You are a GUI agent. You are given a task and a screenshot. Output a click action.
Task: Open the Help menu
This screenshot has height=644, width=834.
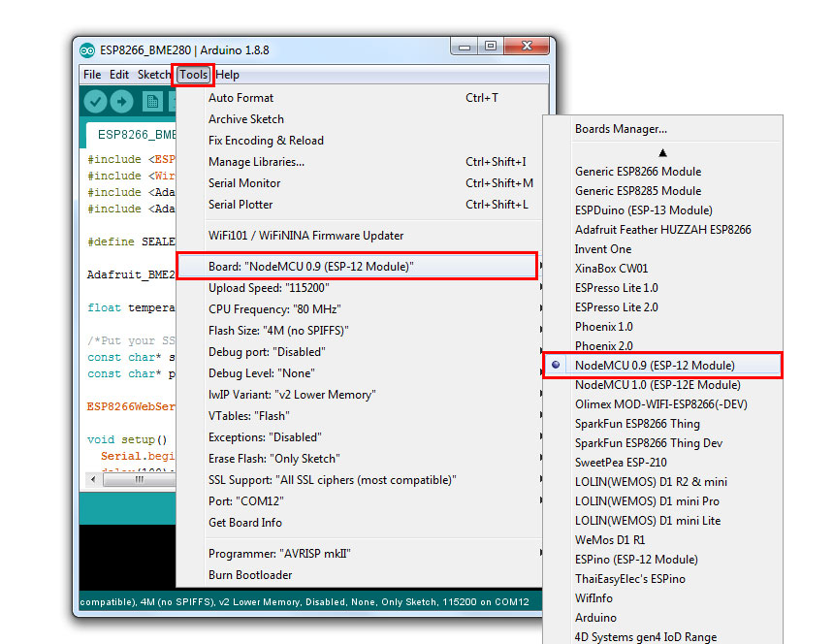(228, 75)
